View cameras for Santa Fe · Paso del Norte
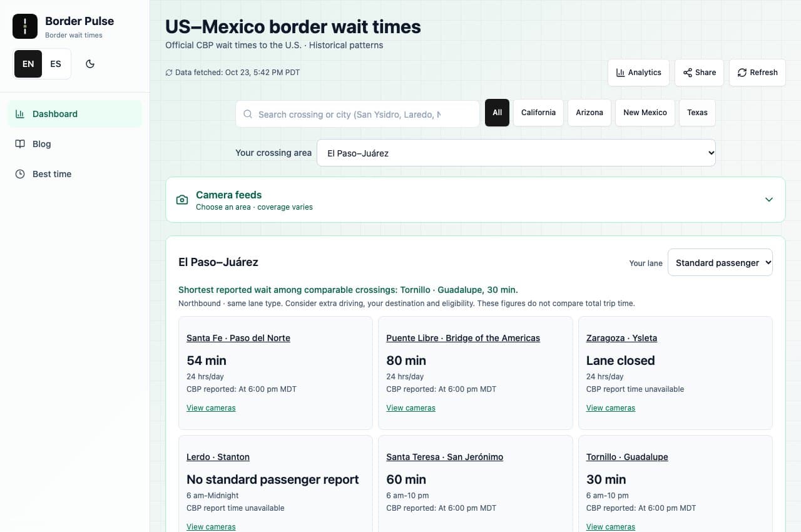The width and height of the screenshot is (801, 532). [x=211, y=408]
